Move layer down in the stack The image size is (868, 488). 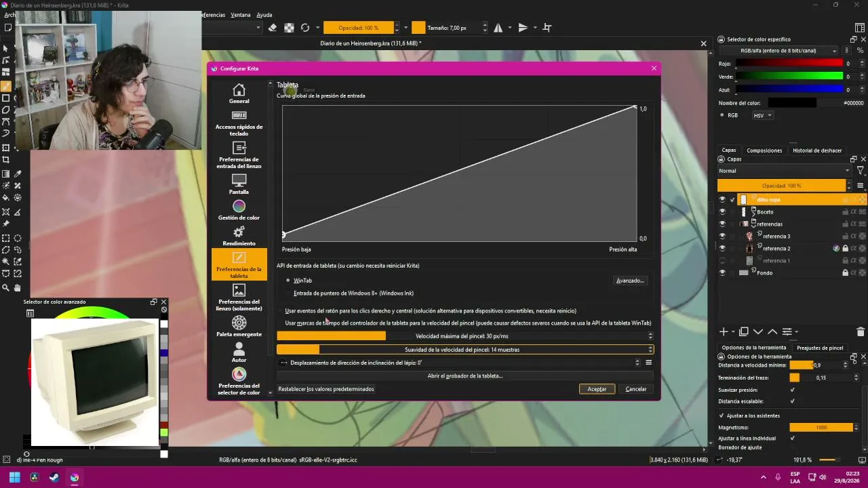tap(758, 331)
